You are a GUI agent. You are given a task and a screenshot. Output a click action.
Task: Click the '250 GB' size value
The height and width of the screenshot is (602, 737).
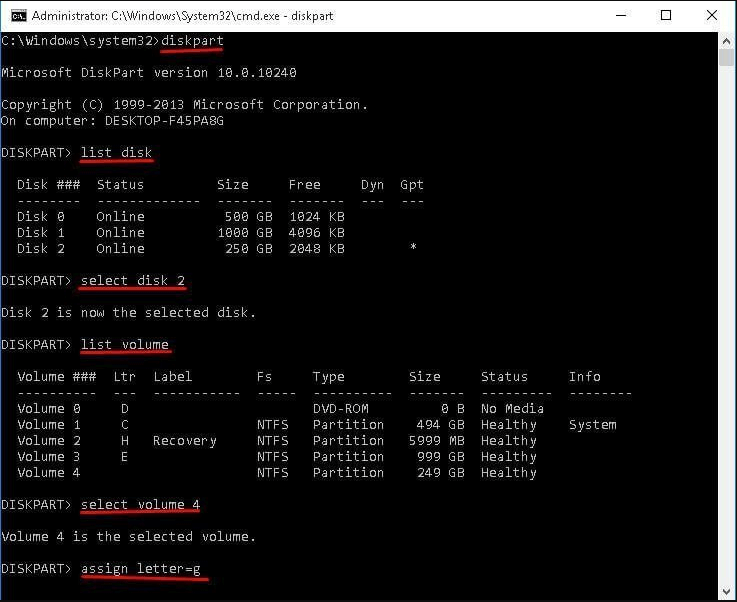(249, 249)
